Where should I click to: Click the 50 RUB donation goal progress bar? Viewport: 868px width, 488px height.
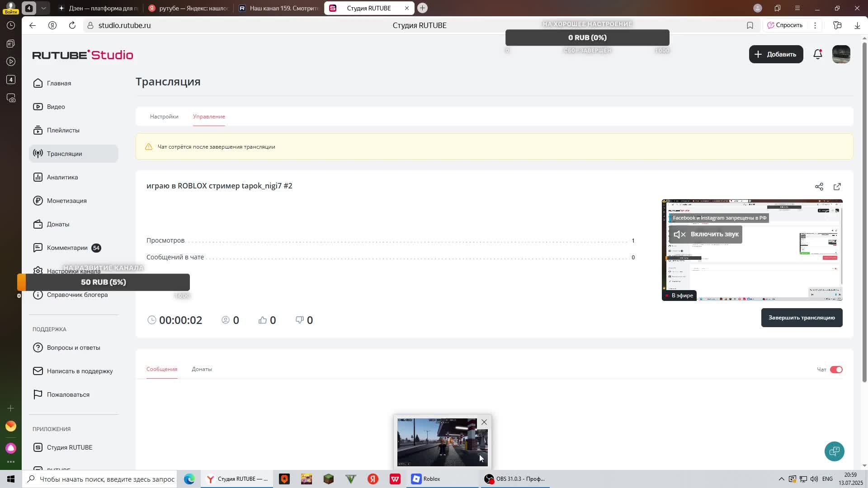(104, 282)
